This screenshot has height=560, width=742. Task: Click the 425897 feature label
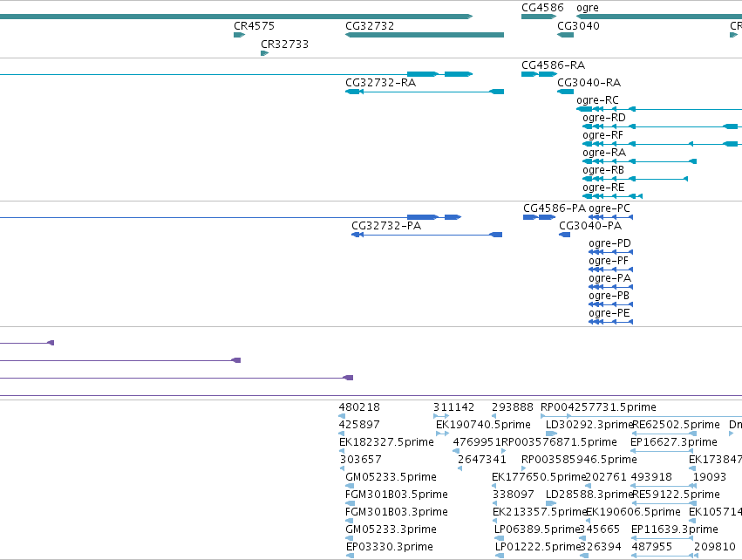tap(359, 425)
